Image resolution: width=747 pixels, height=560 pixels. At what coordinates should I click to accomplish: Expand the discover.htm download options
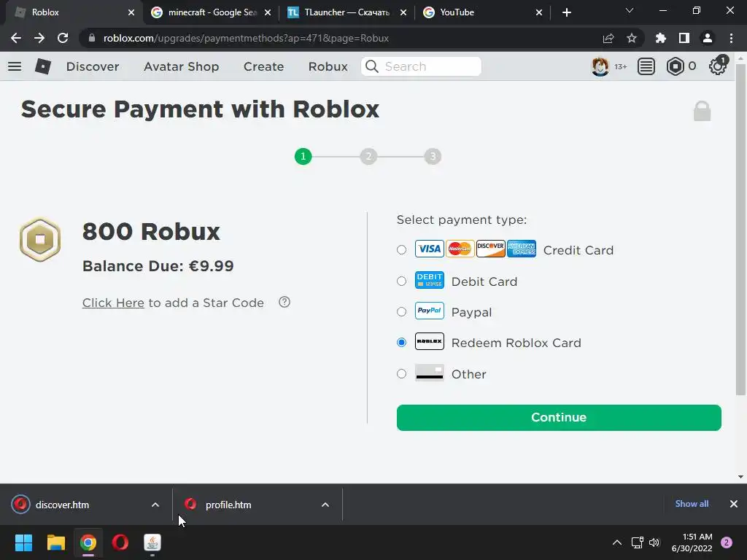pyautogui.click(x=155, y=505)
